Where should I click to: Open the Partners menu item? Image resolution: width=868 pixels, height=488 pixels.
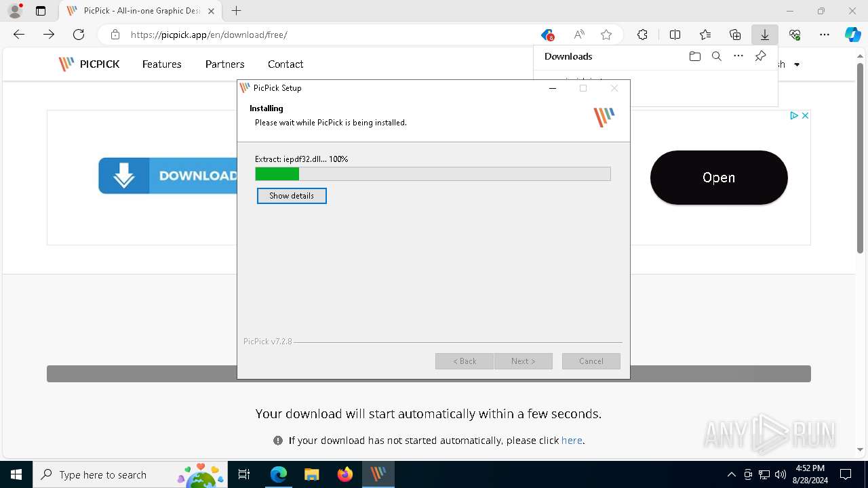click(224, 64)
